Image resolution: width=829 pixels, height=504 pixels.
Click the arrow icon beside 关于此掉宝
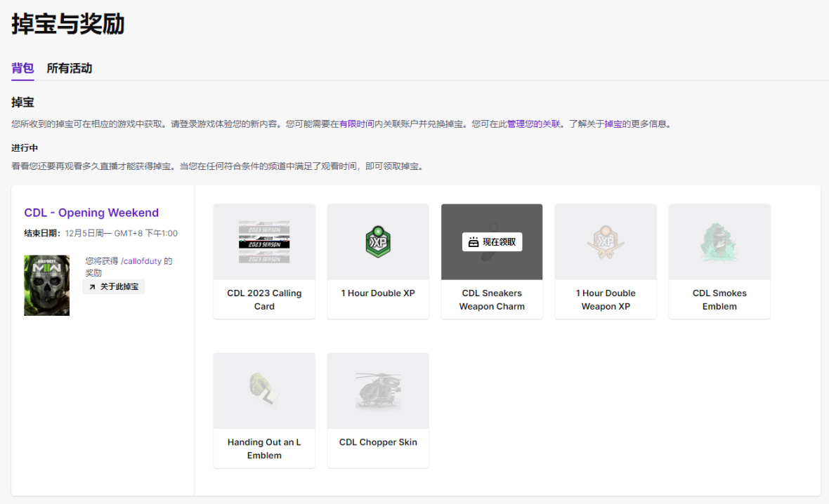(x=92, y=287)
